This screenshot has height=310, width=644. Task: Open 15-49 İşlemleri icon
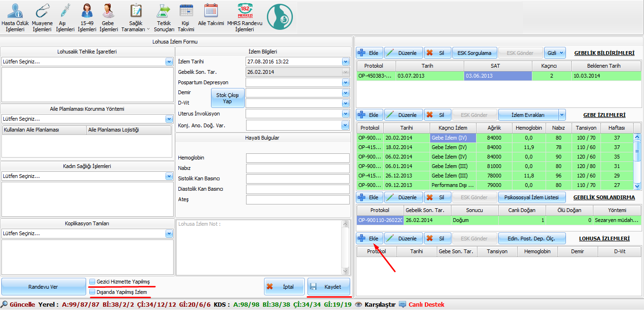click(87, 11)
